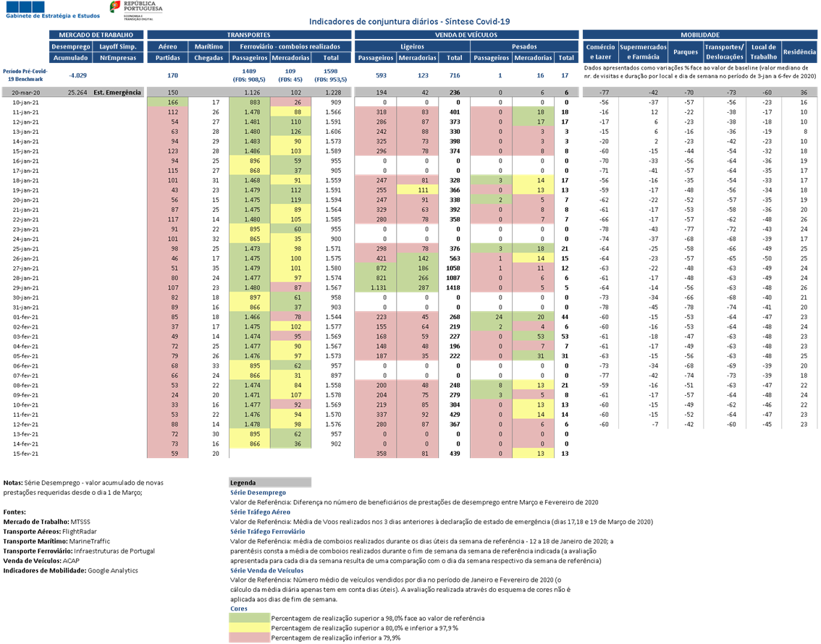Click the Desemprego column header
Viewport: 821px width, 644px height.
coord(71,46)
